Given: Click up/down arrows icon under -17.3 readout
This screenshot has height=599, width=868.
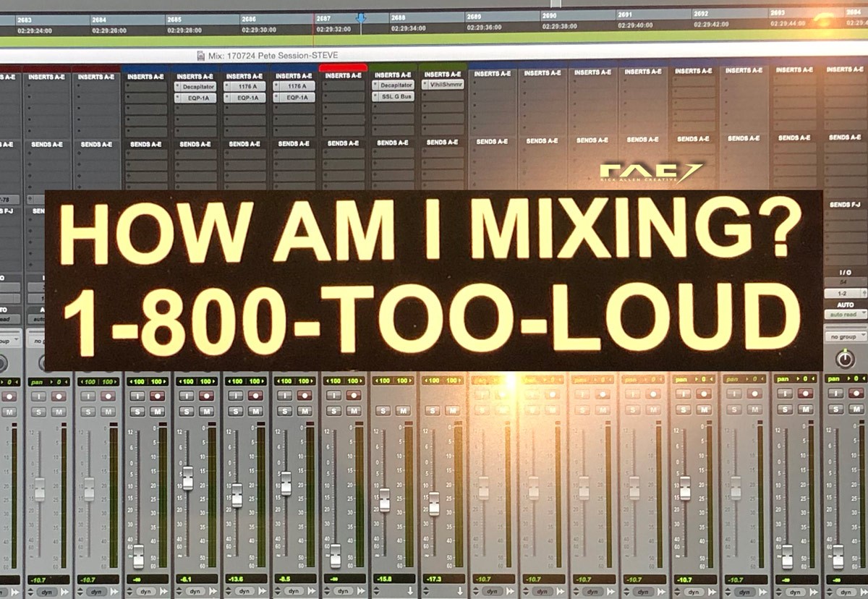Looking at the screenshot, I should 425,591.
